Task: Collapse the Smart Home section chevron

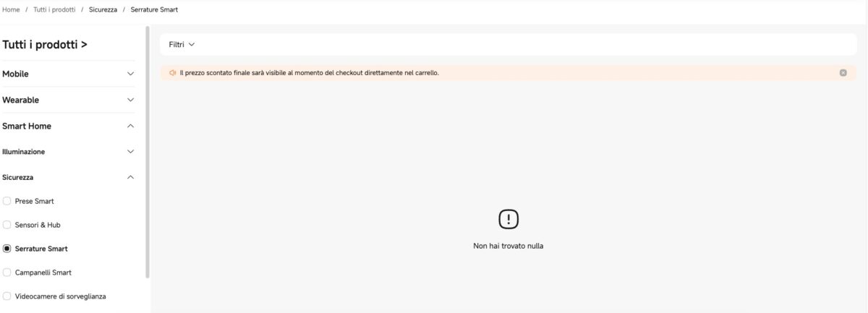Action: tap(130, 126)
